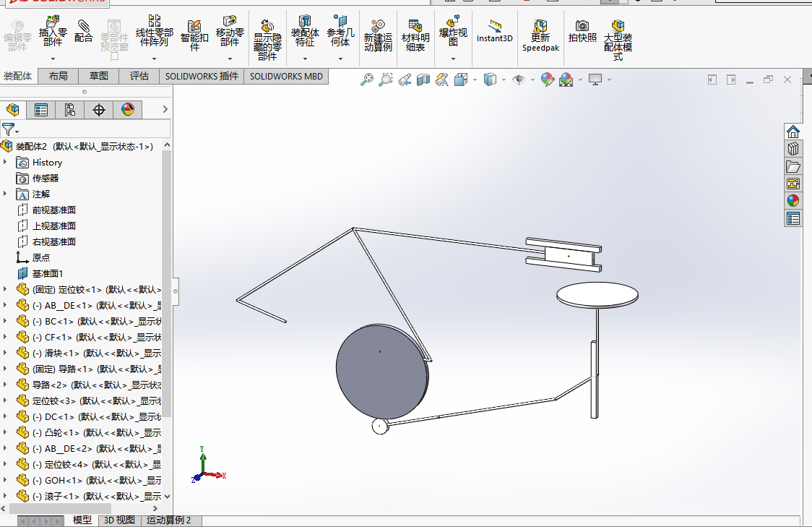The height and width of the screenshot is (527, 812).
Task: Switch to the 3D 视图 bottom tab
Action: point(119,520)
